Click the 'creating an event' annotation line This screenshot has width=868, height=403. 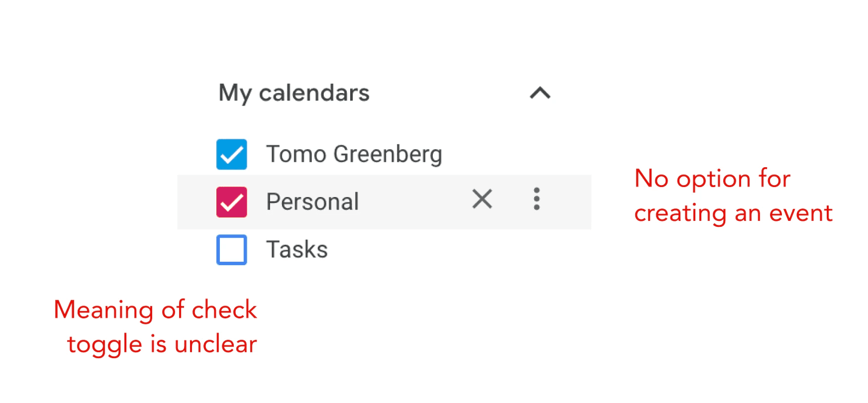[x=733, y=213]
